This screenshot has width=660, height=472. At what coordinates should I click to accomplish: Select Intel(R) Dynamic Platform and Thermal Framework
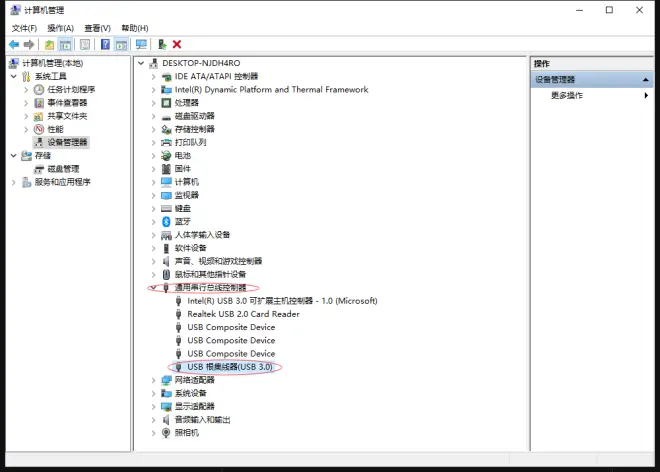coord(271,90)
